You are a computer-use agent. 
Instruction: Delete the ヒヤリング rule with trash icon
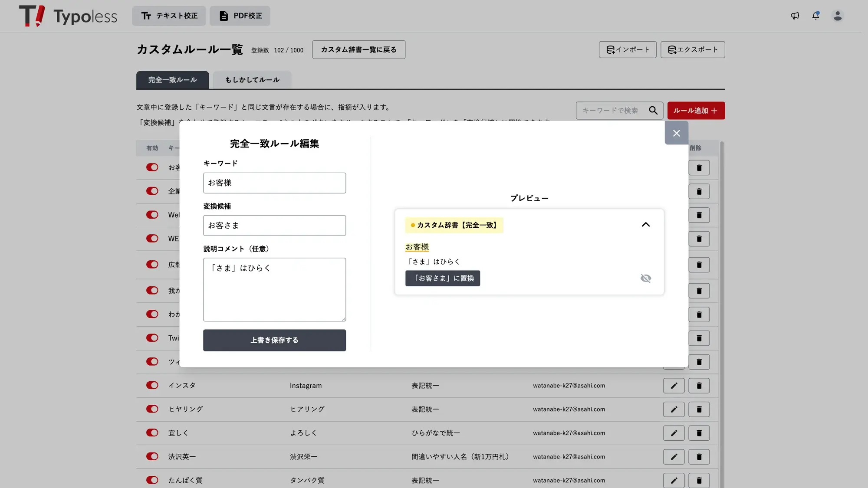[x=699, y=409]
